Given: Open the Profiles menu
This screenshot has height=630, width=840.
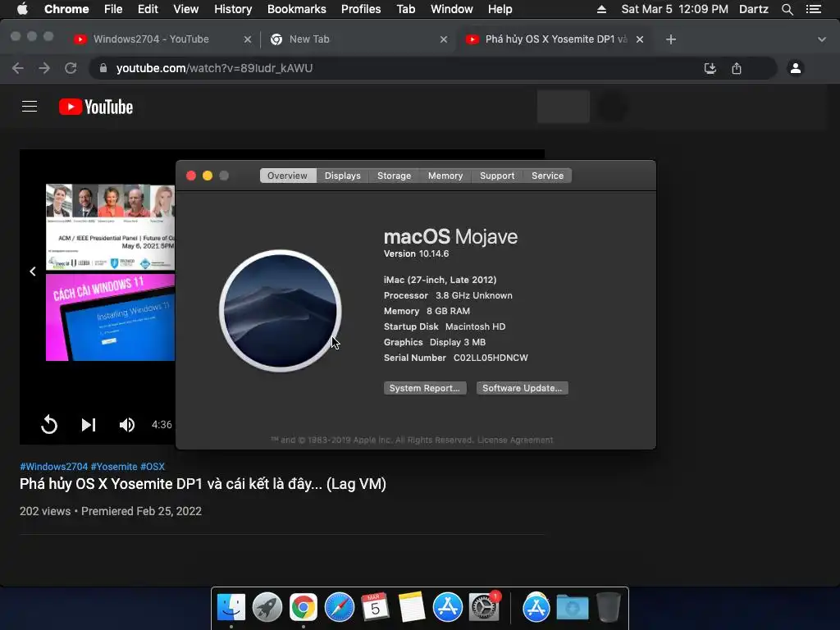Looking at the screenshot, I should tap(361, 9).
